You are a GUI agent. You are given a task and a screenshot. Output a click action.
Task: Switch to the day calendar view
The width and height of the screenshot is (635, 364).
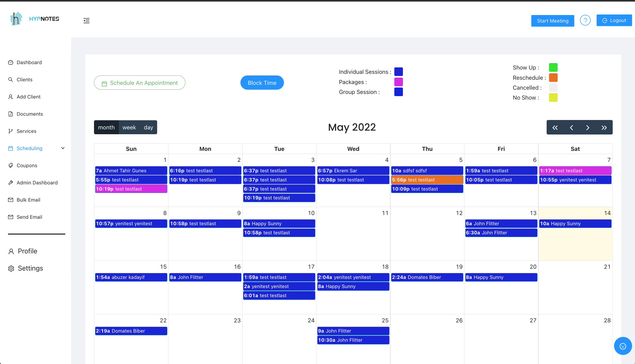pos(148,127)
